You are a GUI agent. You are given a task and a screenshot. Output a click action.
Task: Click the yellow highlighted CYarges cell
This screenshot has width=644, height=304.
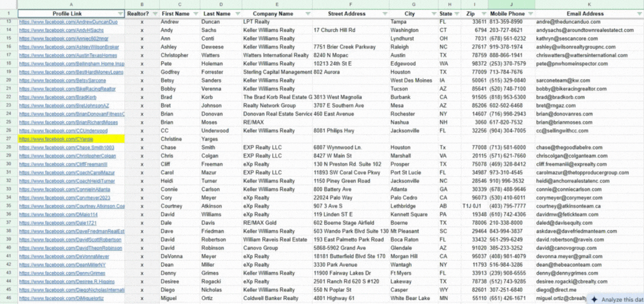[x=71, y=140]
